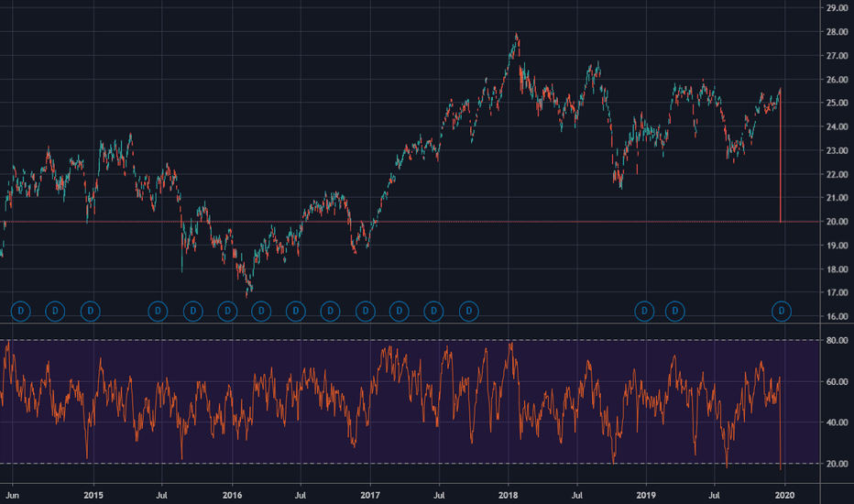The height and width of the screenshot is (504, 854).
Task: Click the 60.00 level on indicator scale
Action: tap(838, 381)
